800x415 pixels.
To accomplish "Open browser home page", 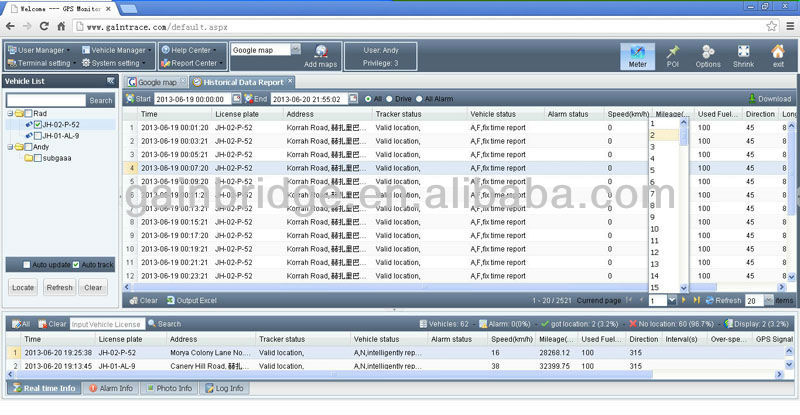I will pyautogui.click(x=61, y=26).
